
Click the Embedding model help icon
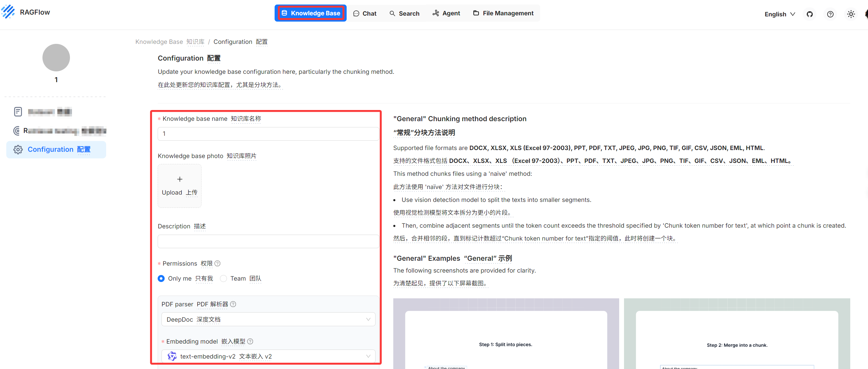pos(250,341)
